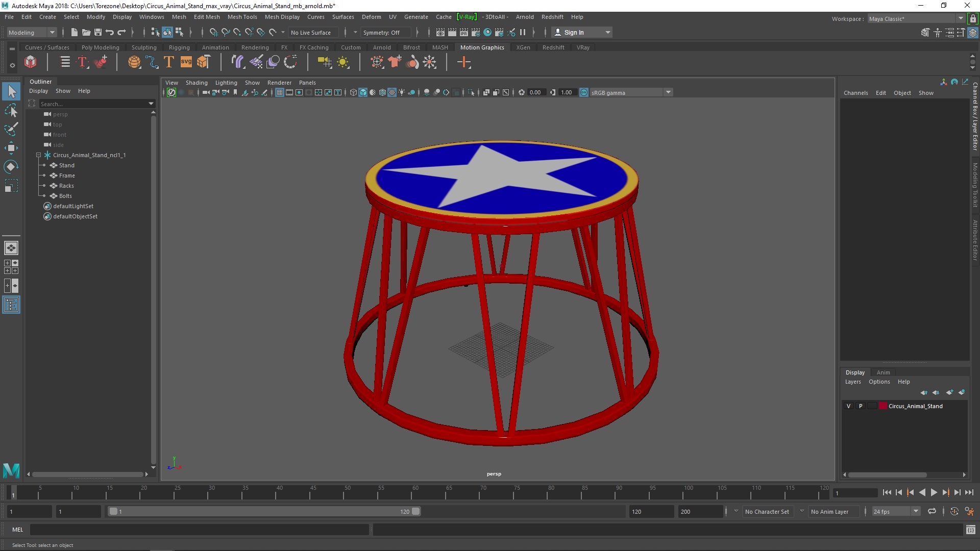
Task: Open the No Character Set dropdown
Action: point(768,511)
